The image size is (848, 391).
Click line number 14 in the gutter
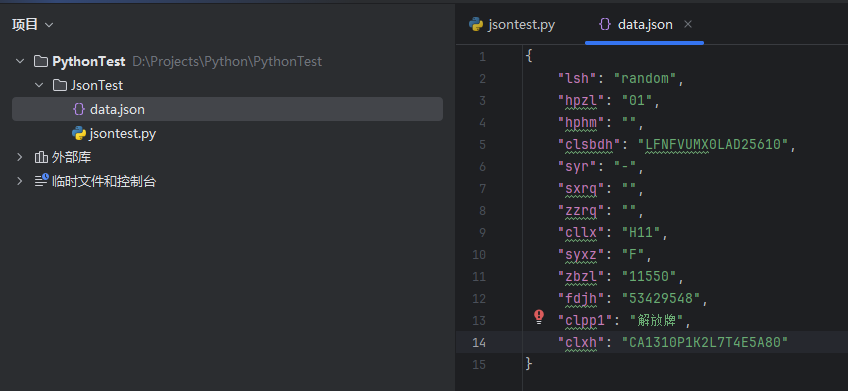click(479, 342)
